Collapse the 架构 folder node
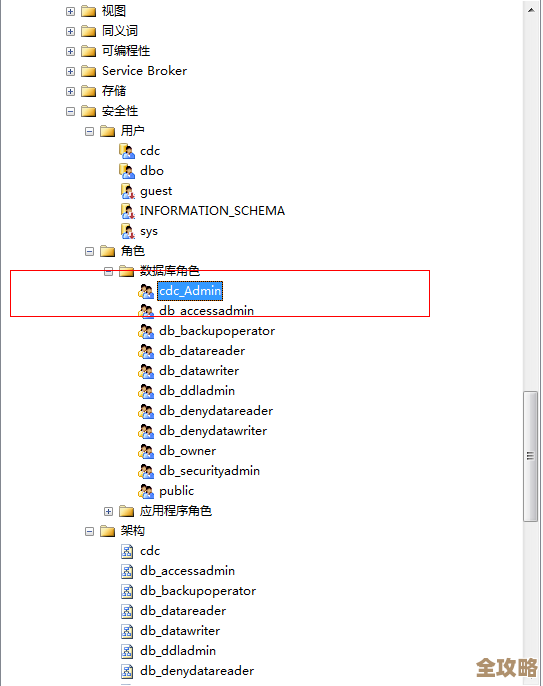The height and width of the screenshot is (686, 543). click(89, 532)
